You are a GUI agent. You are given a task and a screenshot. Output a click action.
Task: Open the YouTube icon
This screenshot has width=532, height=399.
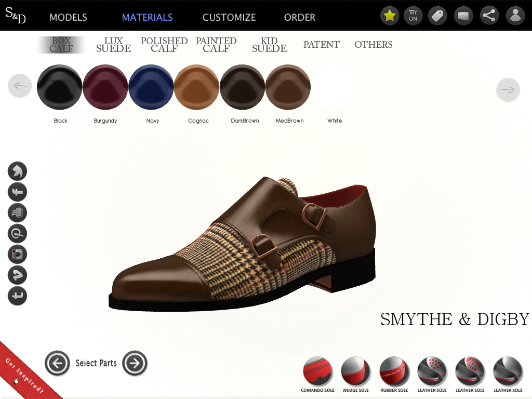click(x=17, y=212)
